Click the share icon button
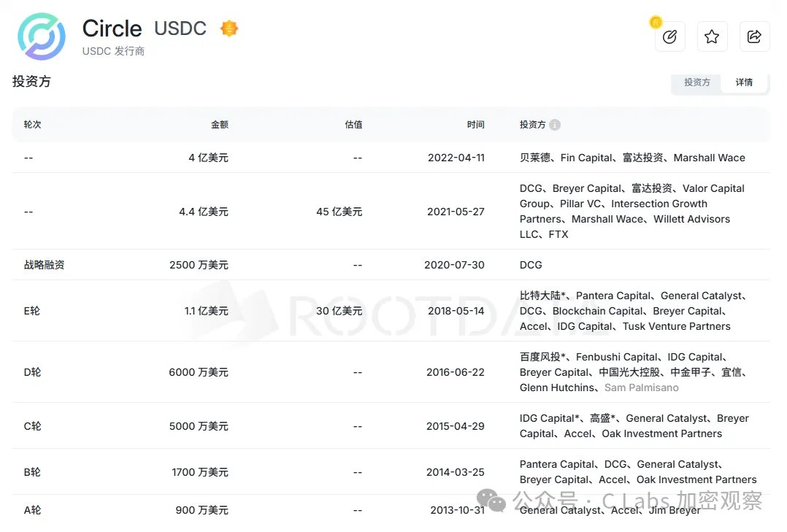Viewport: 787px width, 532px height. (x=754, y=36)
